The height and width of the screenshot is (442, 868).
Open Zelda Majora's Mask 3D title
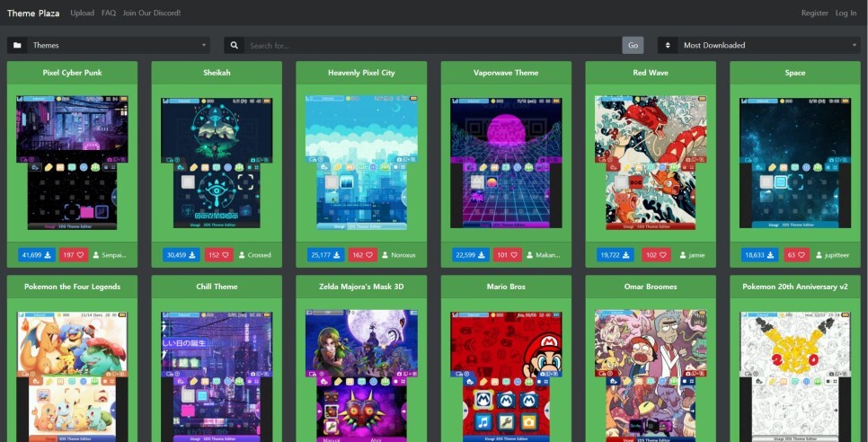coord(361,287)
